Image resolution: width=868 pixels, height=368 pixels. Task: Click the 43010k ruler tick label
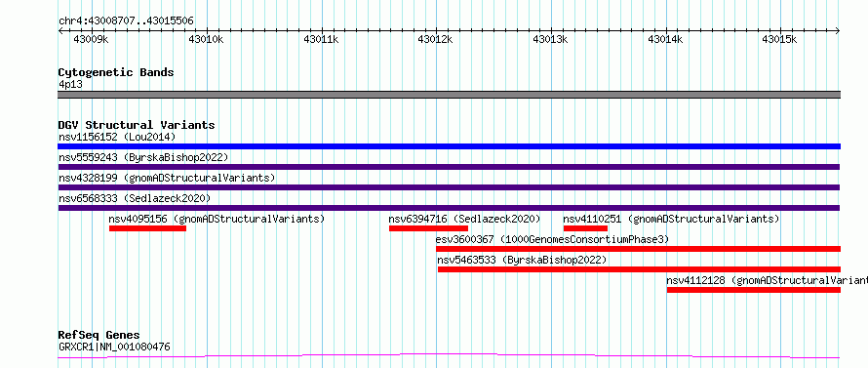[206, 39]
